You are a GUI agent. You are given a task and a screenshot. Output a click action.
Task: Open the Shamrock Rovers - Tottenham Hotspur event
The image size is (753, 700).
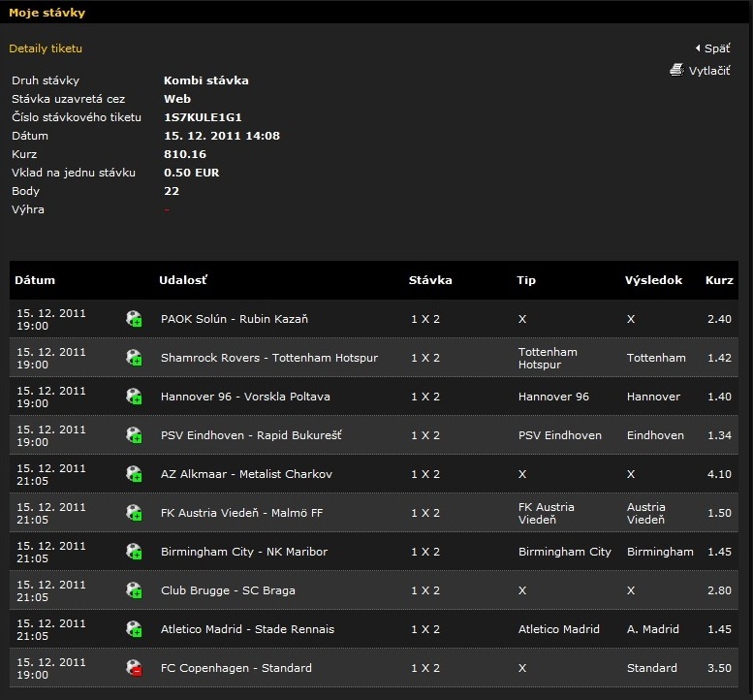(x=268, y=358)
